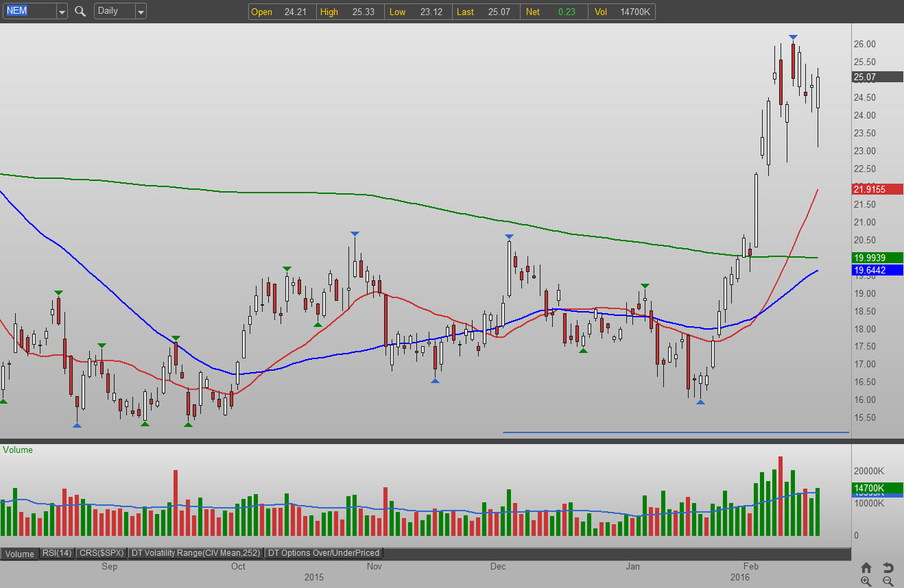Click the 25.07 last price label

(x=877, y=77)
